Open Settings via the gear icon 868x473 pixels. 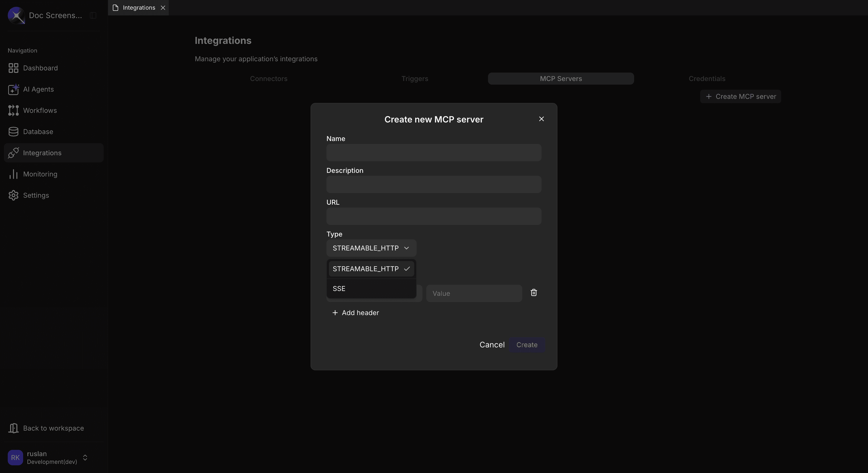[13, 195]
